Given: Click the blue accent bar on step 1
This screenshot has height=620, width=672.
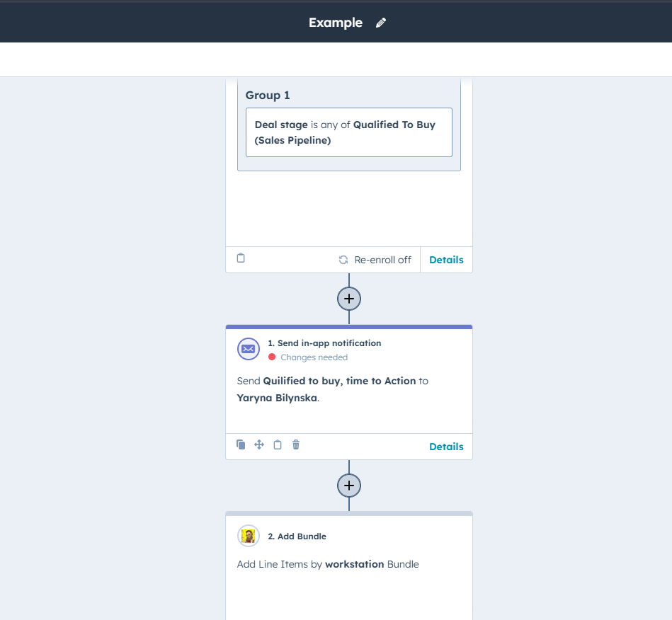Looking at the screenshot, I should [x=348, y=326].
